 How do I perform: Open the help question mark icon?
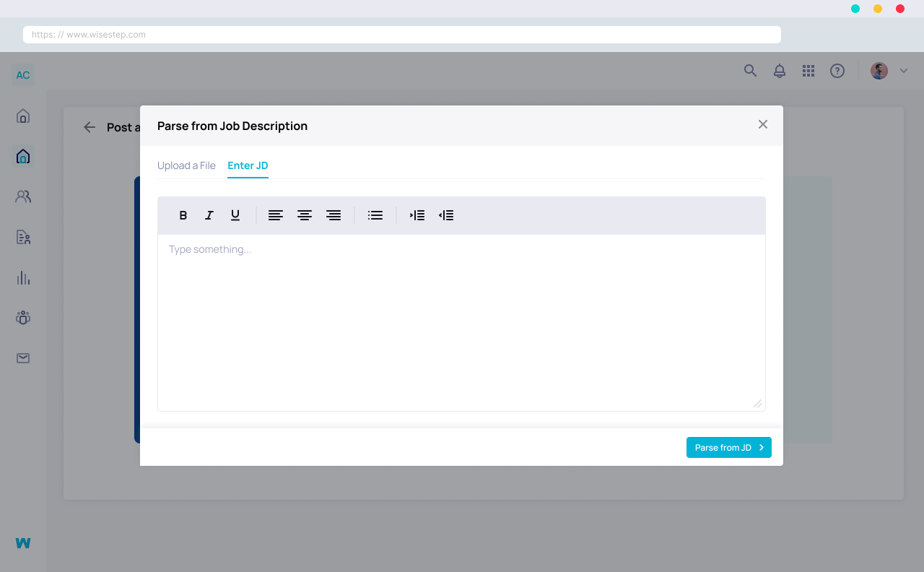point(837,71)
